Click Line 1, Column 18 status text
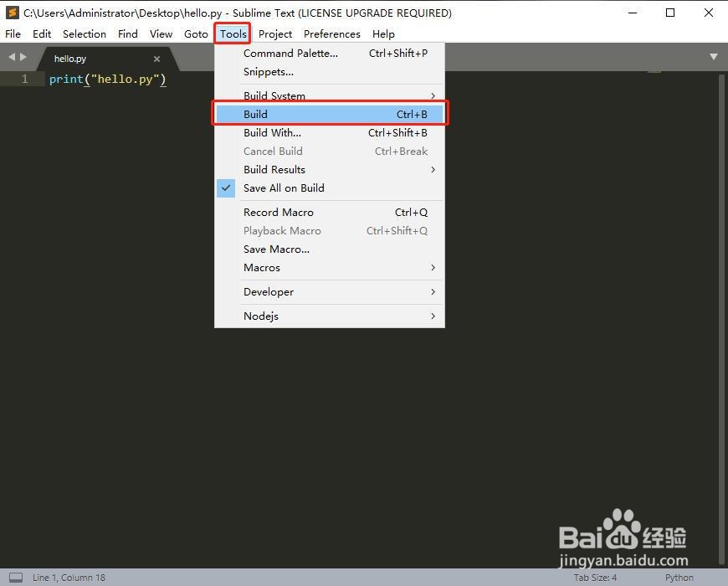 click(x=69, y=578)
